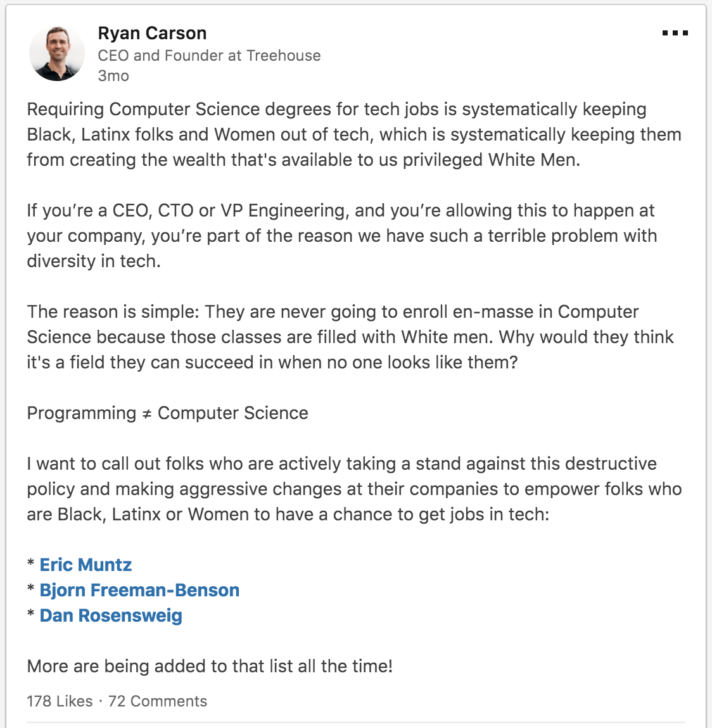Image resolution: width=712 pixels, height=728 pixels.
Task: Open the 72 Comments thread
Action: click(158, 701)
